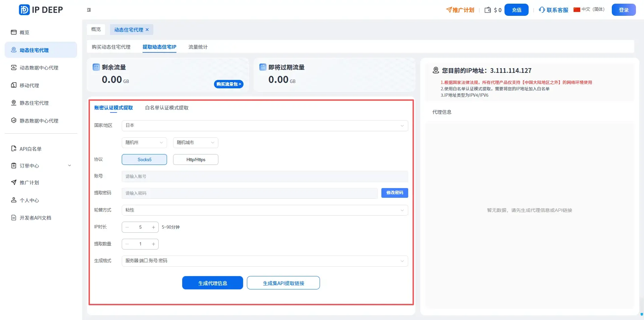Select the Socks5 protocol option

coord(144,159)
